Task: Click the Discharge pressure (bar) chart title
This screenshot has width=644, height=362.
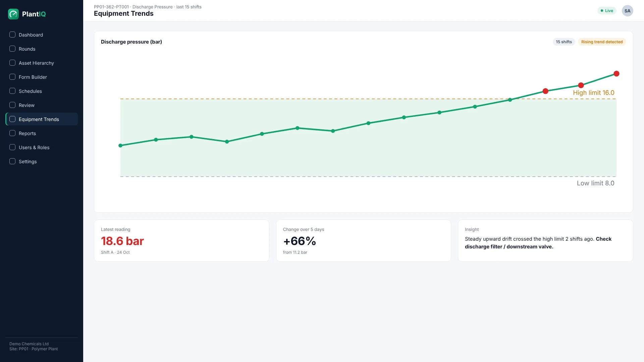Action: coord(131,42)
